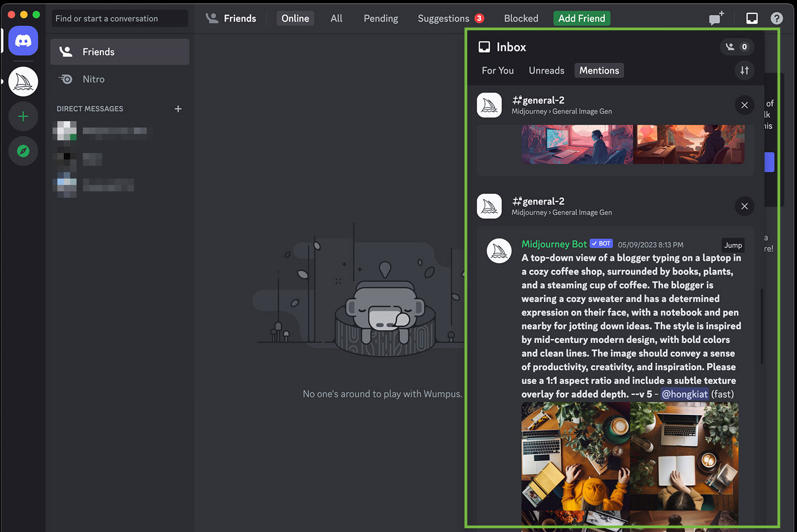The height and width of the screenshot is (532, 797).
Task: Open the red desk illustration thumbnail
Action: [688, 144]
